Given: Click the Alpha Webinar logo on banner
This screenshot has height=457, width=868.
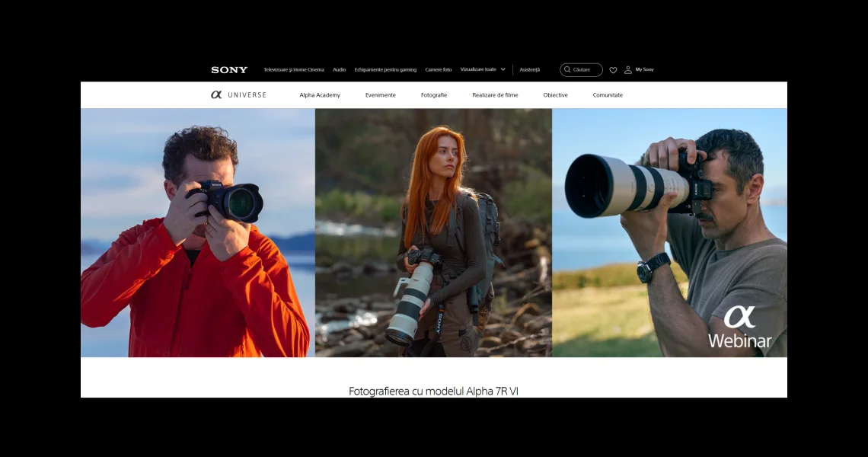Looking at the screenshot, I should pos(739,327).
